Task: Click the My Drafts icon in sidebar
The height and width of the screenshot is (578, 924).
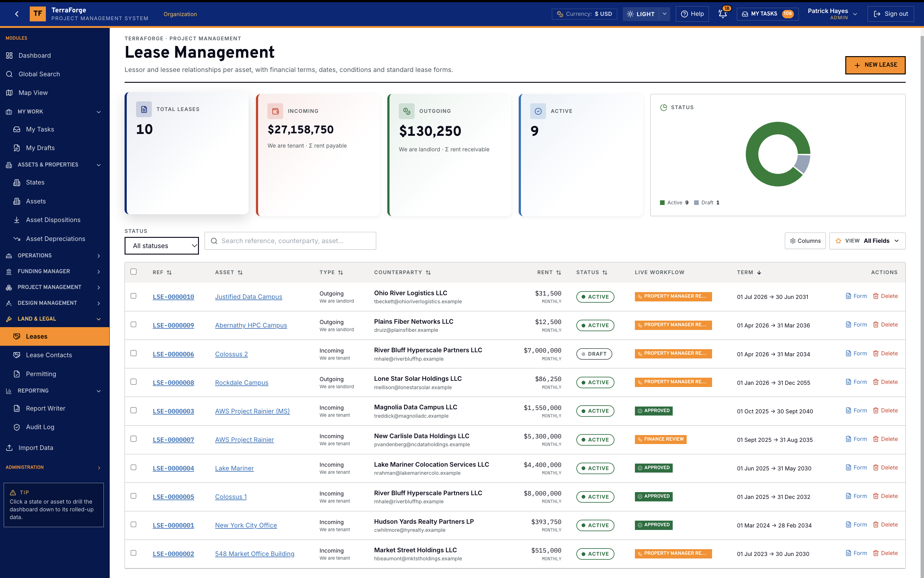Action: [x=17, y=148]
